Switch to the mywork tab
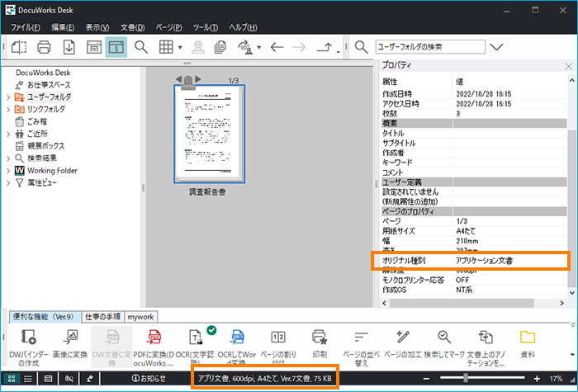Viewport: 578px width, 392px height. [140, 317]
